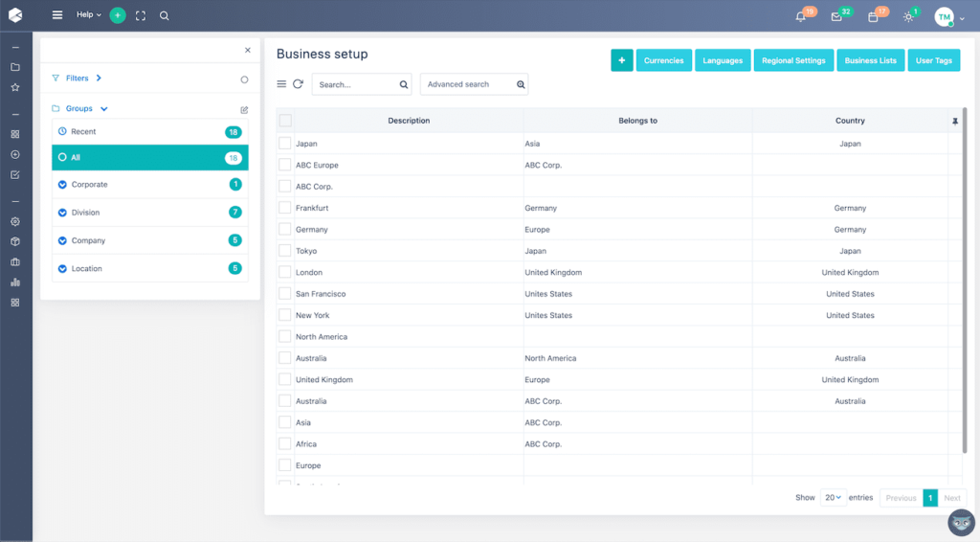The height and width of the screenshot is (542, 980).
Task: Check the Japan row checkbox
Action: click(285, 143)
